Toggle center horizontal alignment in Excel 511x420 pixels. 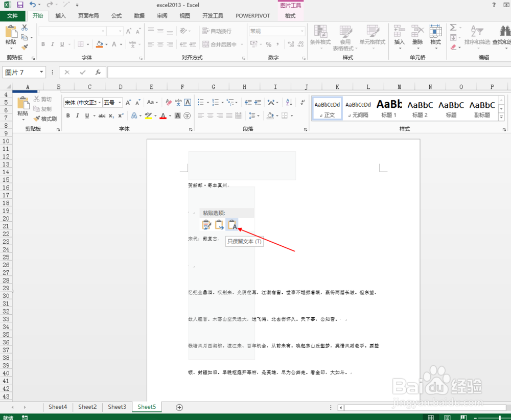(160, 44)
